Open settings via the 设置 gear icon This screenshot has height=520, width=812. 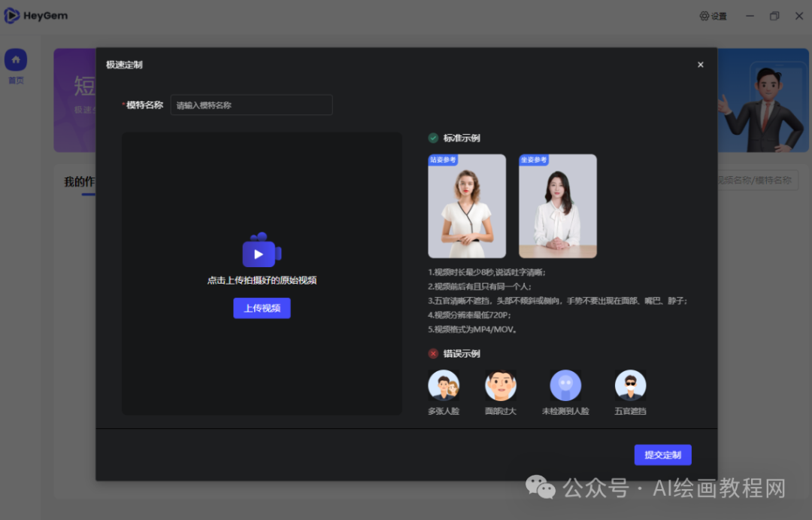713,16
